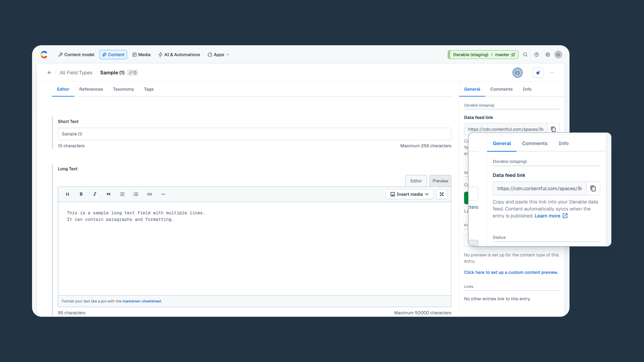Open the Iterable (staging) environment selector
This screenshot has height=362, width=644.
[x=483, y=54]
